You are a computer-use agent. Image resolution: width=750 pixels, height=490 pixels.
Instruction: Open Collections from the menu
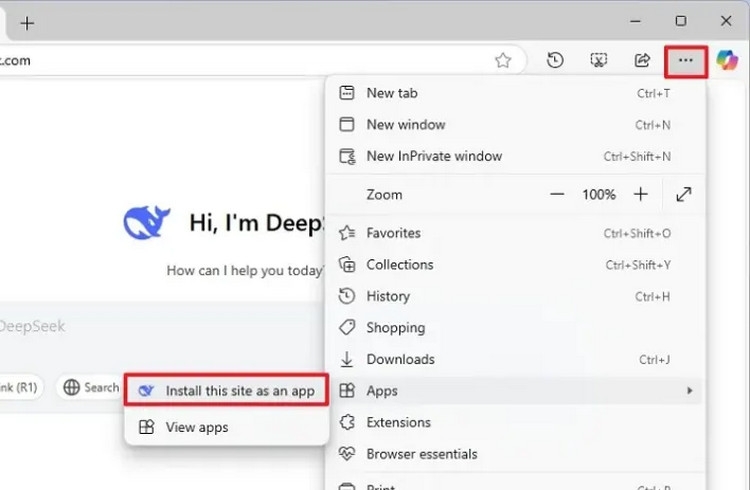coord(515,265)
